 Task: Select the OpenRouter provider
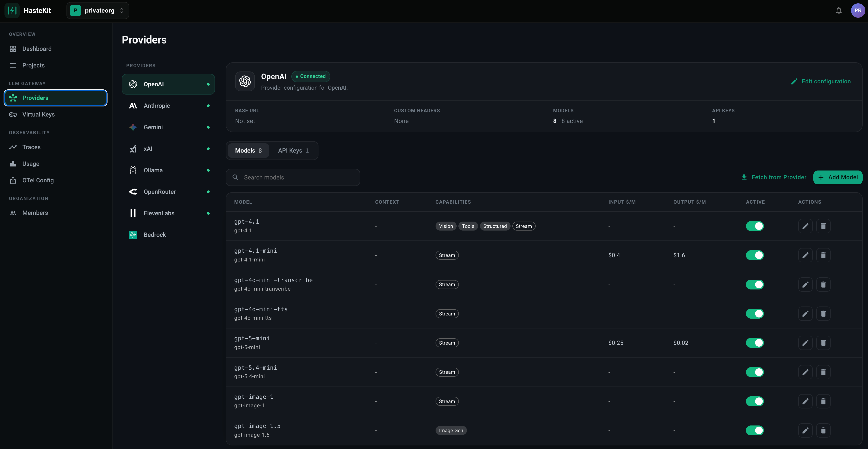pos(168,192)
